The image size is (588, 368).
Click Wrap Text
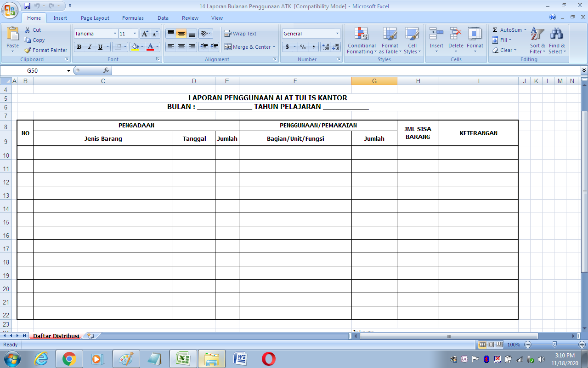(240, 34)
